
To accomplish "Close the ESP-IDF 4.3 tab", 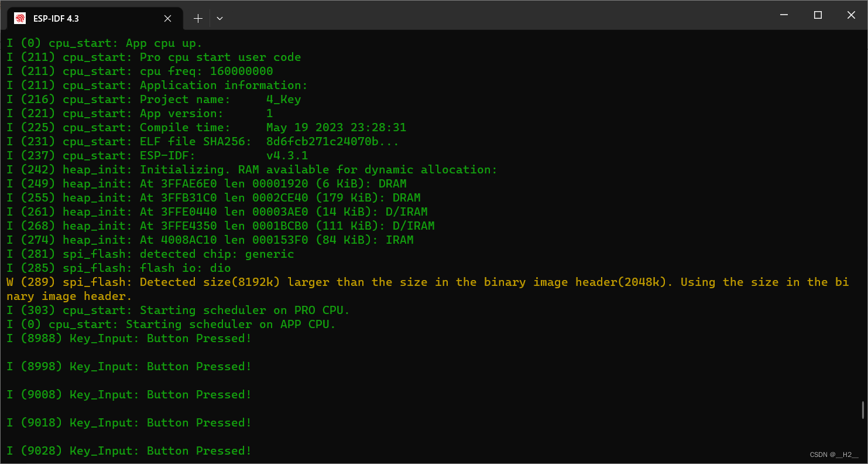I will [x=167, y=18].
